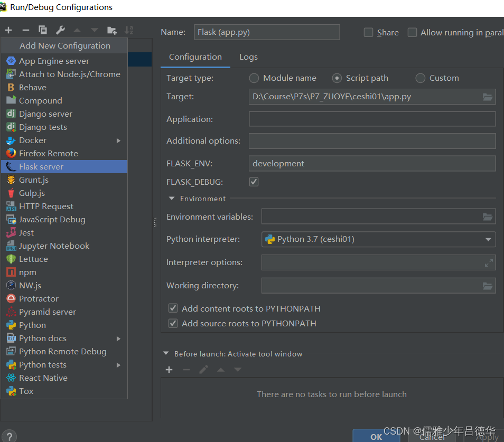Screen dimensions: 504x442
Task: Open Environment variables browse folder icon
Action: pos(487,217)
